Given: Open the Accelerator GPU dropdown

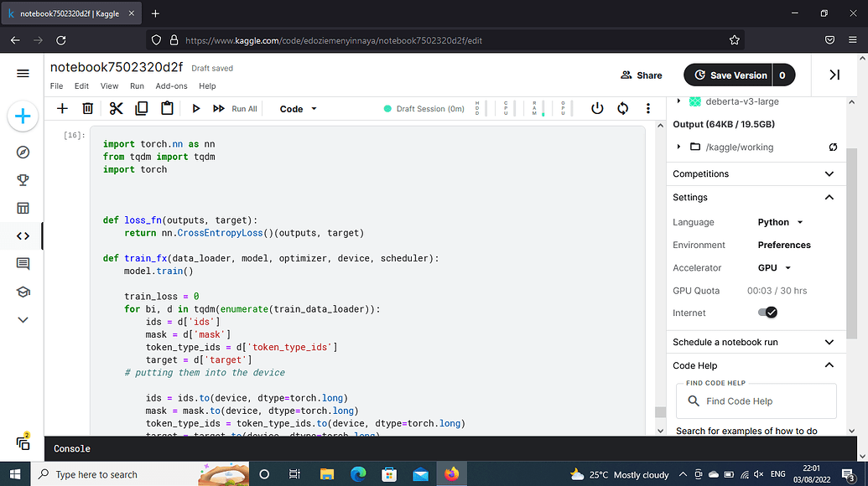Looking at the screenshot, I should click(774, 267).
